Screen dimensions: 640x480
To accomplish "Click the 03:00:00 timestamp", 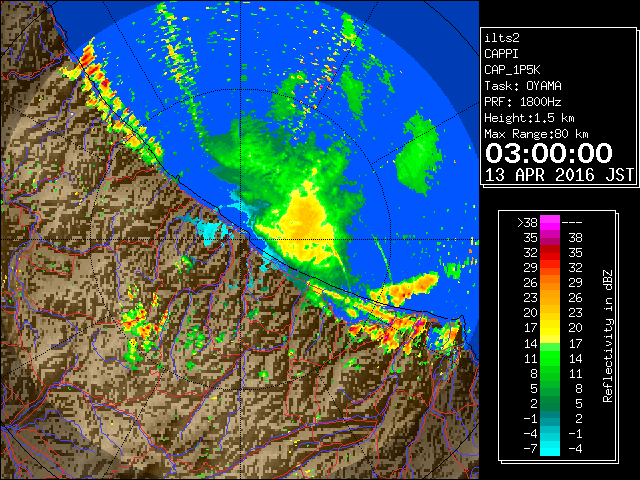I will tap(549, 153).
